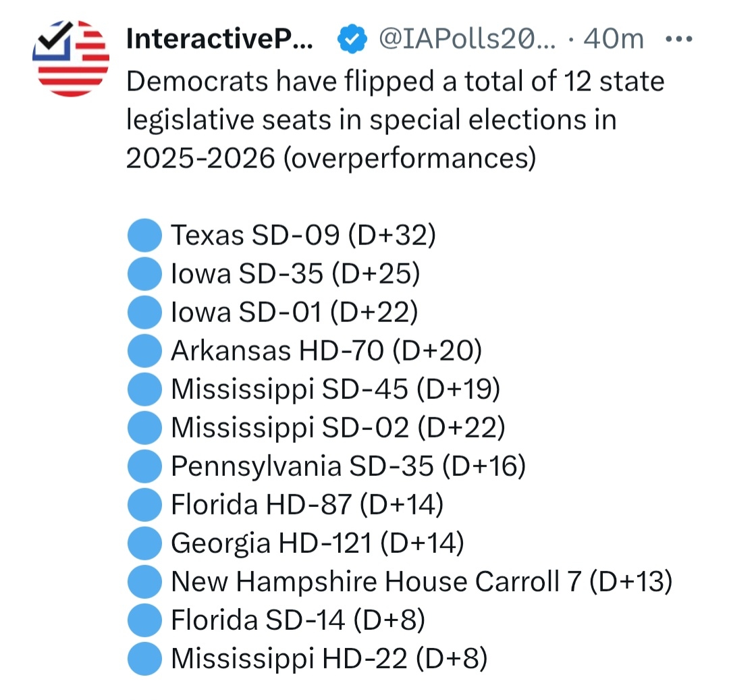The width and height of the screenshot is (729, 700).
Task: Click the Mississippi SD-02 (D+22) line
Action: point(337,428)
